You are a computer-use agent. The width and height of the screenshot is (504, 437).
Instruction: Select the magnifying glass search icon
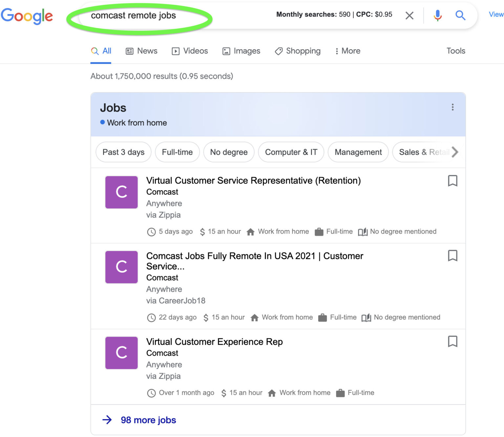click(x=460, y=15)
